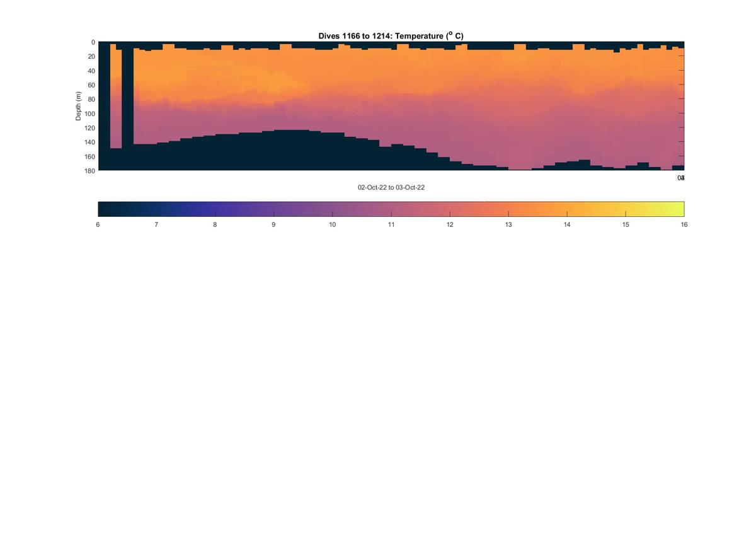Click the temperature colorbar's yellow end
Screen dimensions: 756x558
click(674, 209)
